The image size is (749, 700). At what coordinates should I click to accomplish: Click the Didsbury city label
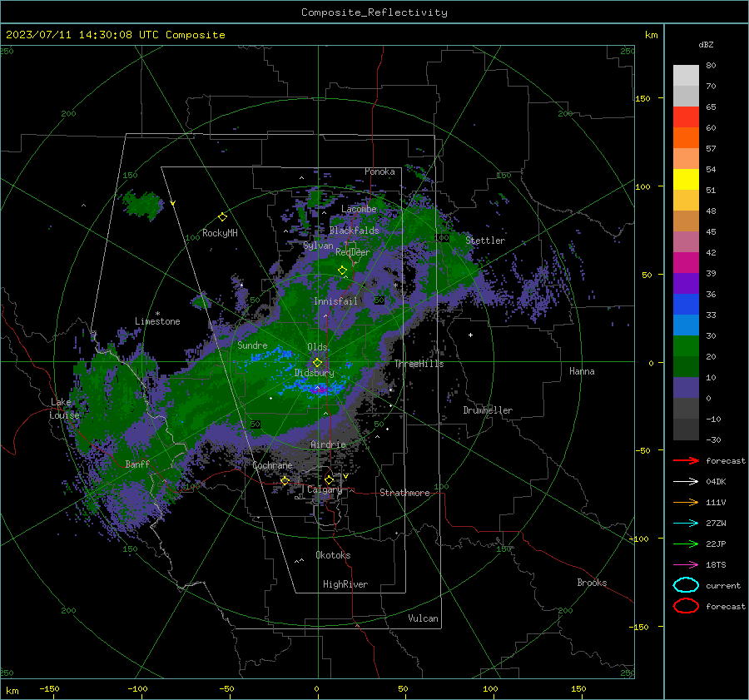(x=314, y=373)
